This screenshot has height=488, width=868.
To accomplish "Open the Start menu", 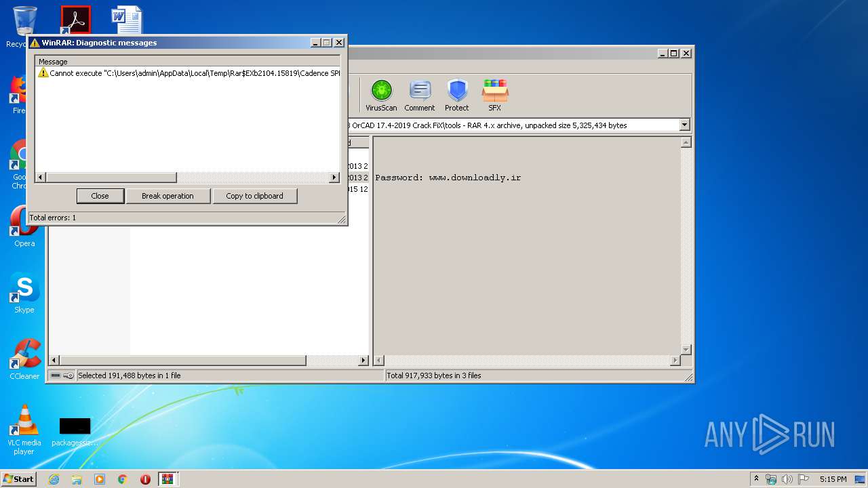I will pos(18,479).
